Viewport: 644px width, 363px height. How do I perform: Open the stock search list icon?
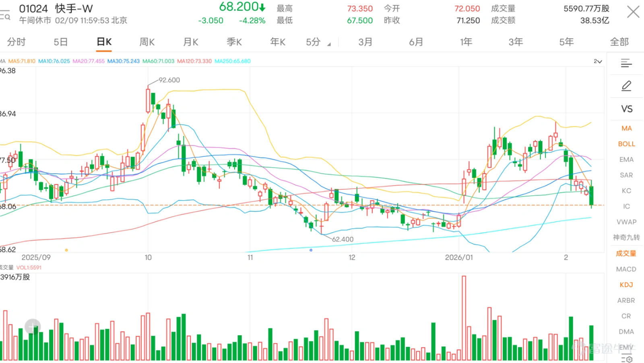click(x=5, y=15)
